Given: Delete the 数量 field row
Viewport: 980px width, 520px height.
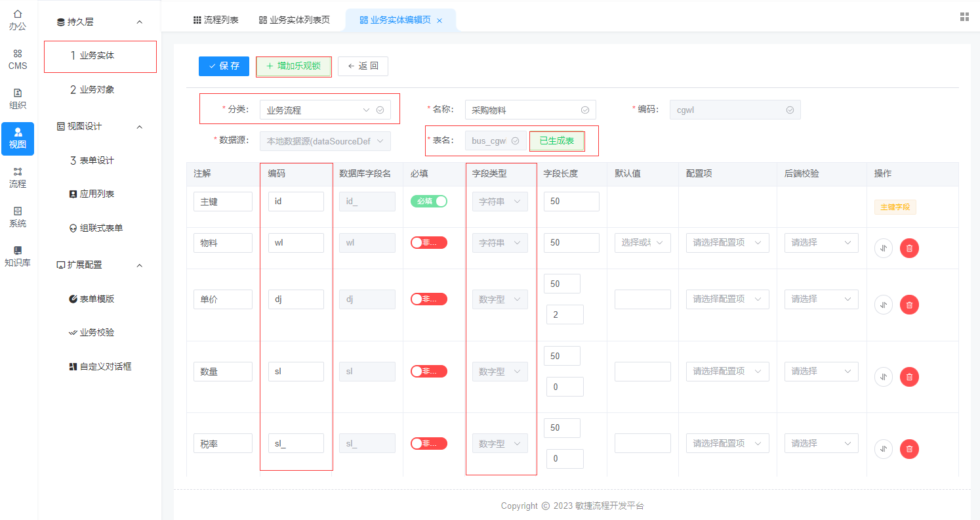Looking at the screenshot, I should [x=909, y=377].
